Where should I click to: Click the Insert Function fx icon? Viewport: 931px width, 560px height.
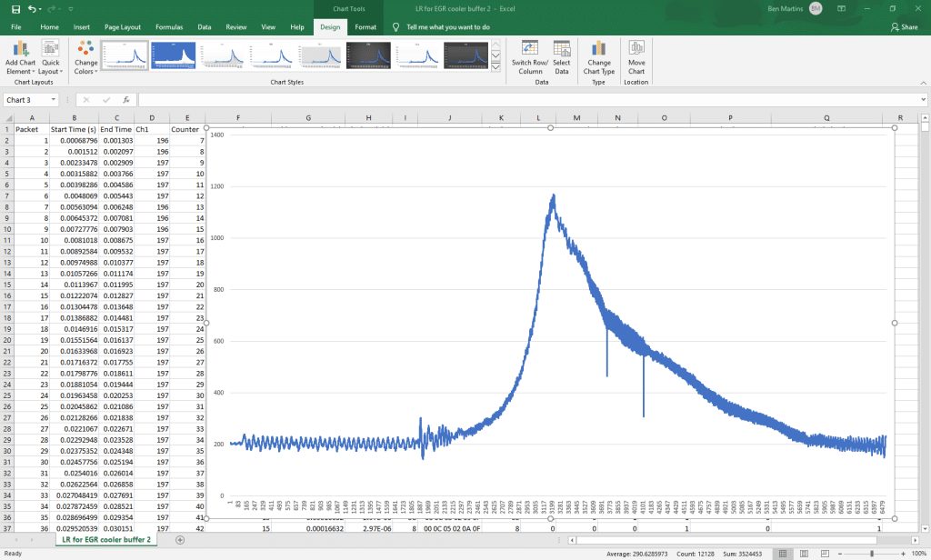[x=125, y=100]
